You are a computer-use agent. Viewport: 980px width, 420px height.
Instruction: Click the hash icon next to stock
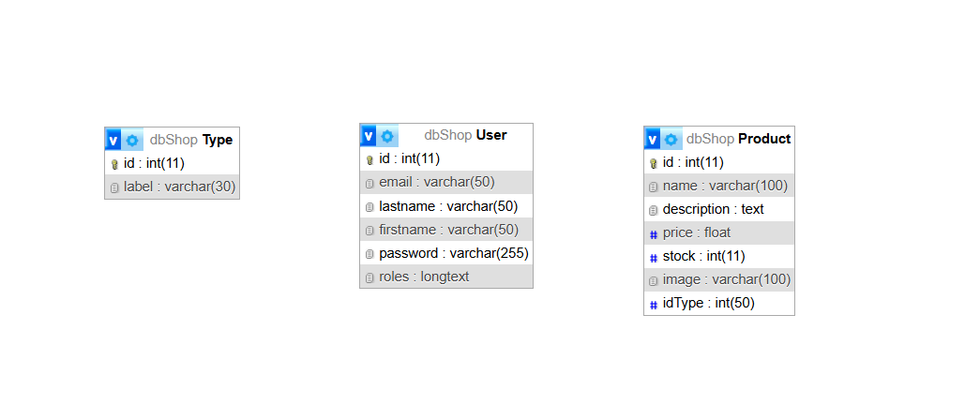click(x=654, y=257)
